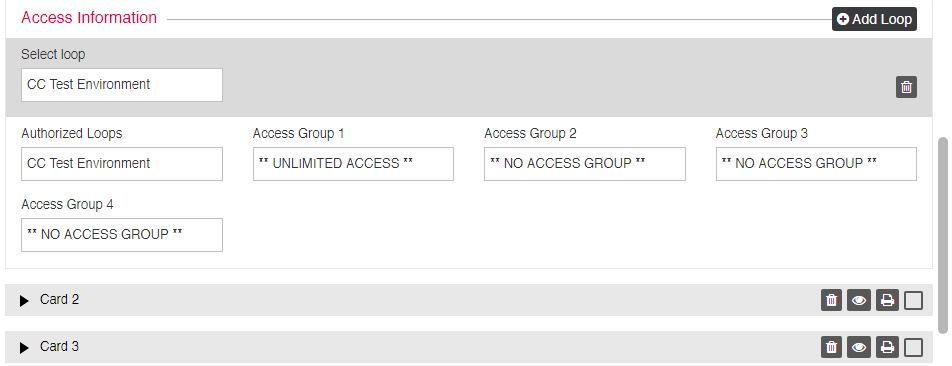Delete Card 2 using trash icon
This screenshot has width=952, height=366.
(x=831, y=300)
